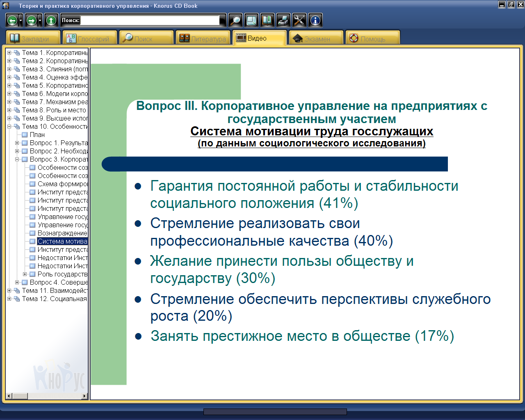This screenshot has width=525, height=420.
Task: Expand the Тема 12 tree node
Action: pos(9,299)
